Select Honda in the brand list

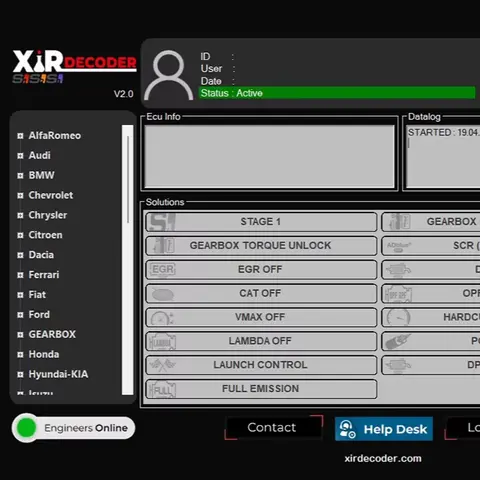(44, 354)
